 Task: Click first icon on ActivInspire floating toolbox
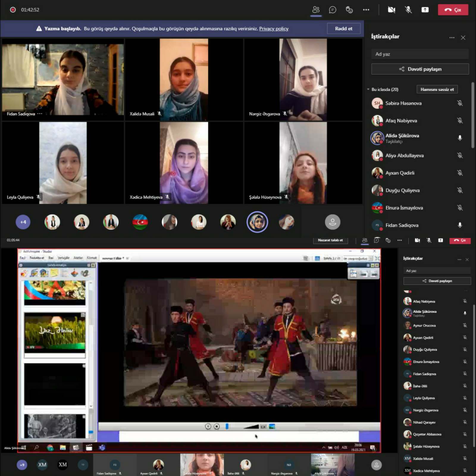pos(353,274)
